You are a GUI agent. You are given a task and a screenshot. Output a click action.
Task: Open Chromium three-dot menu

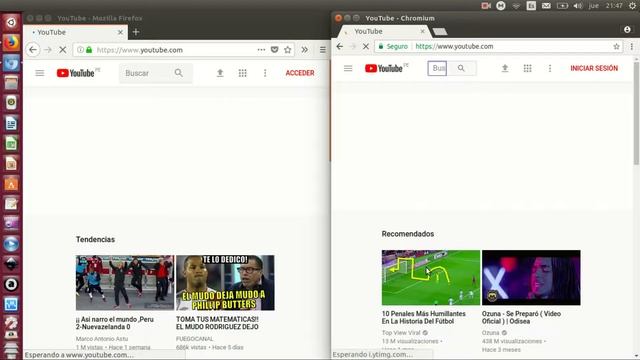pos(631,47)
